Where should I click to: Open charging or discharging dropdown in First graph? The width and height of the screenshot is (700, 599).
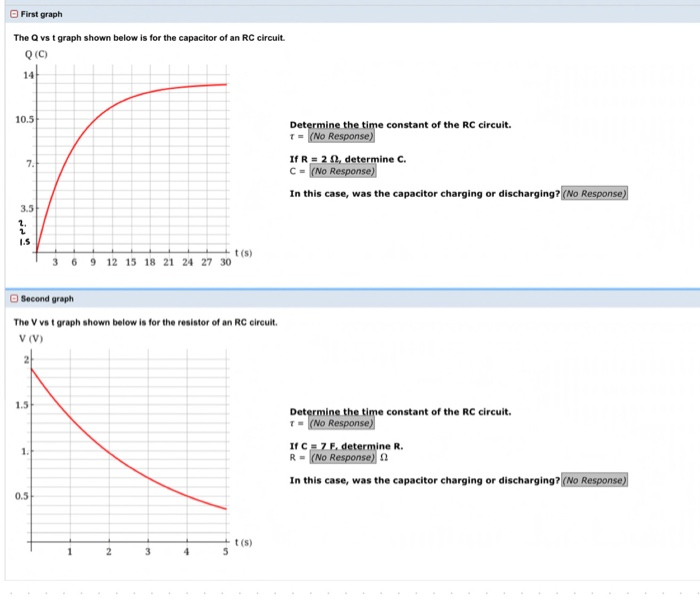594,193
